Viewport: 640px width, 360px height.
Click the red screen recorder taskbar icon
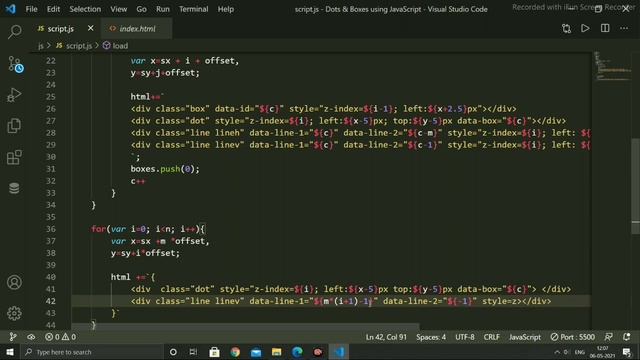click(x=318, y=352)
